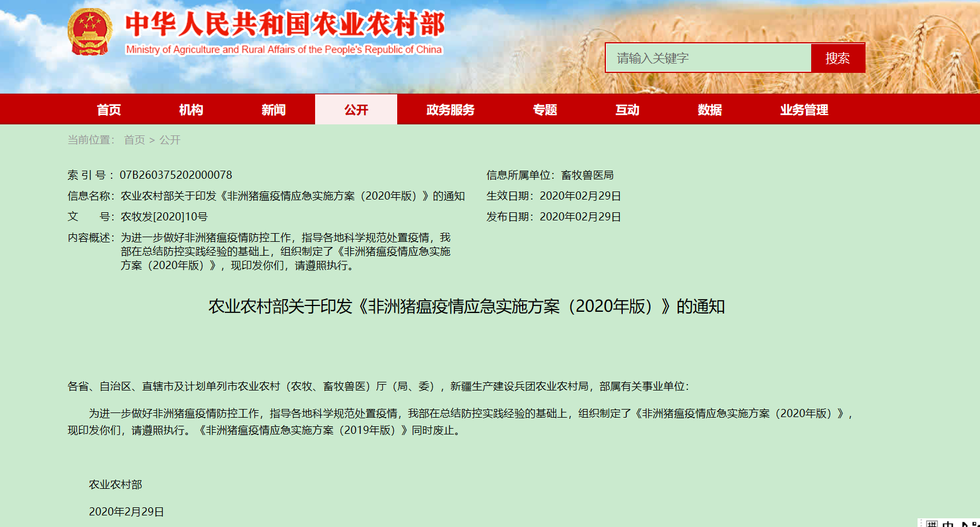Screen dimensions: 980x527
Task: Open the 政务服务 navigation item
Action: tap(450, 110)
